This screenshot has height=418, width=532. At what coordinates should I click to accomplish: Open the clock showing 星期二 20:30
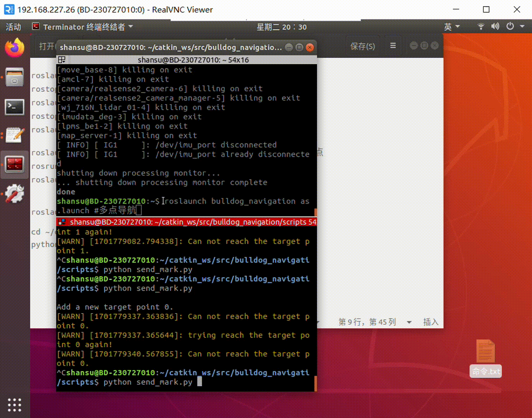(x=281, y=27)
